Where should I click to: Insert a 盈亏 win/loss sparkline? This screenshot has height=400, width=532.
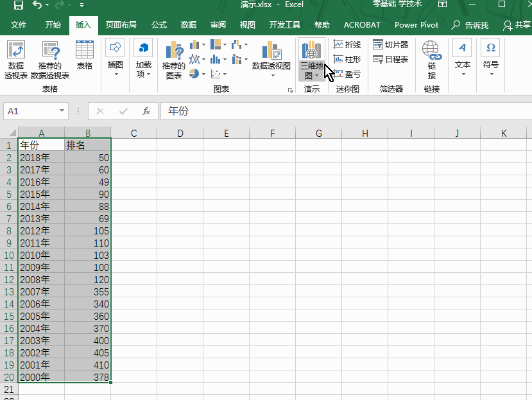pos(347,74)
